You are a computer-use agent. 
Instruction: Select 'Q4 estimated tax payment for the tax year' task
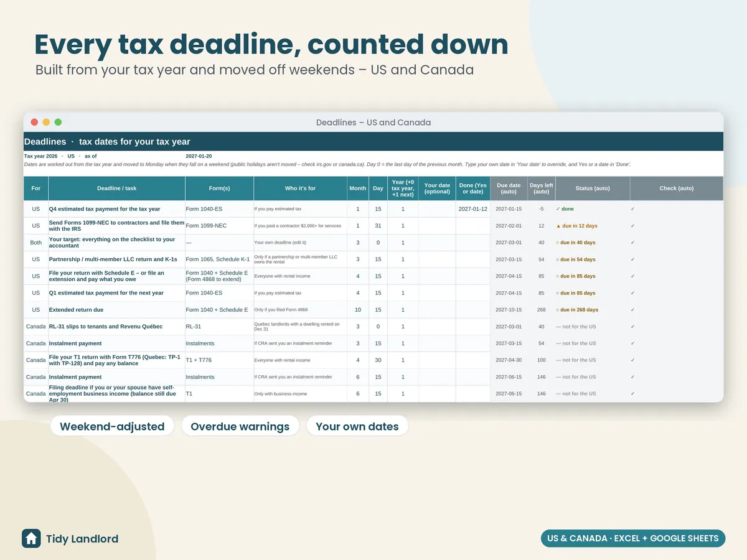coord(117,209)
